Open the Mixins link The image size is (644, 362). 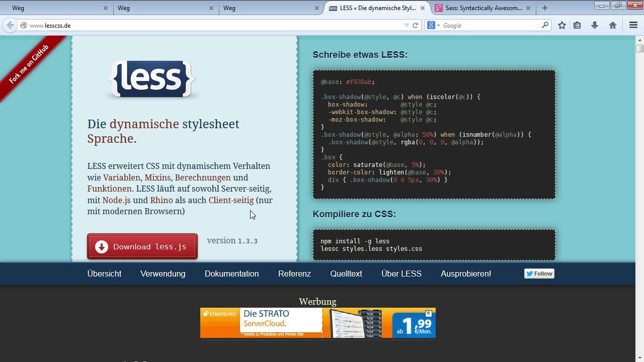(x=157, y=177)
